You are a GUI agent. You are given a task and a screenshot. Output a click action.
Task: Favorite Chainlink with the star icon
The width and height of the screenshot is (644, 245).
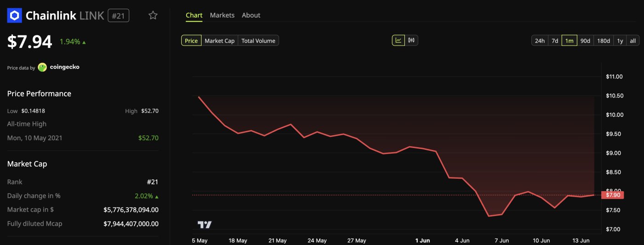click(x=153, y=16)
